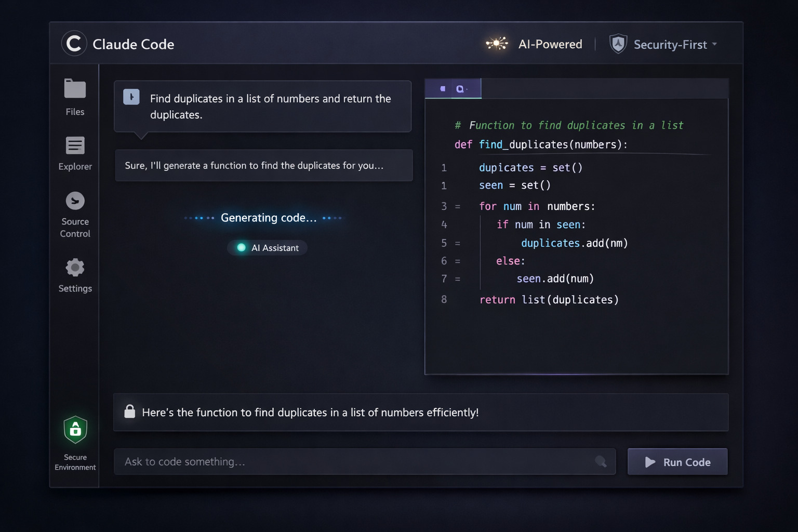Click the lock icon beside result message

[130, 411]
